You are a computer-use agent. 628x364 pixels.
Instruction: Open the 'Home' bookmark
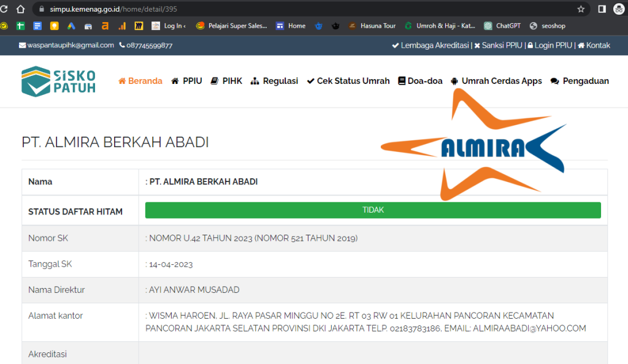click(291, 26)
